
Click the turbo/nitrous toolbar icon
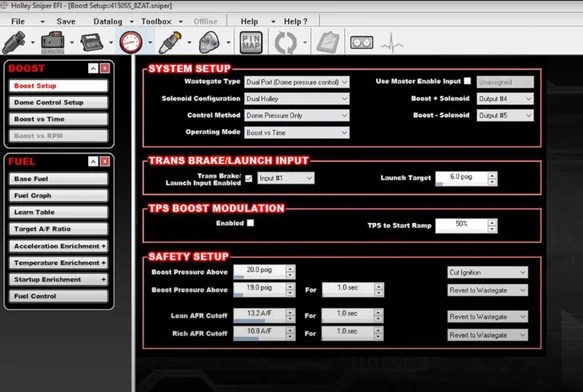(209, 42)
